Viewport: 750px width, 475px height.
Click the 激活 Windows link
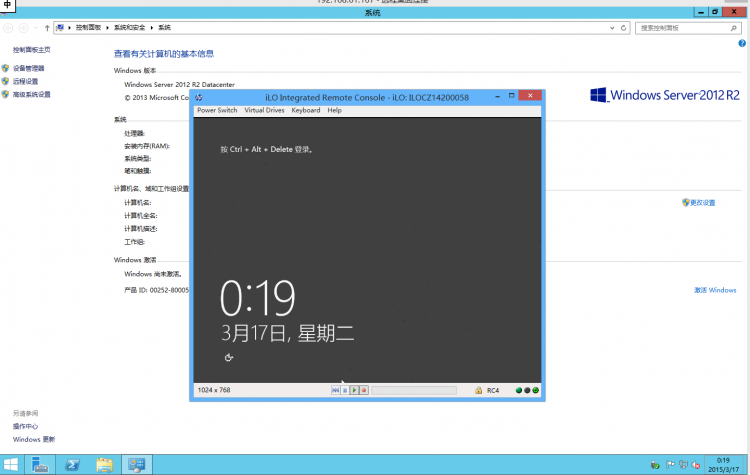click(715, 290)
